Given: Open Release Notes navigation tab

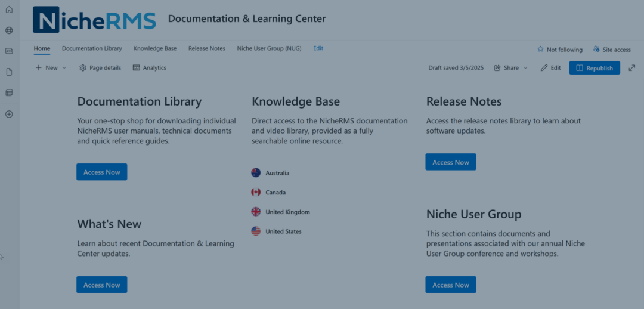Looking at the screenshot, I should (206, 48).
